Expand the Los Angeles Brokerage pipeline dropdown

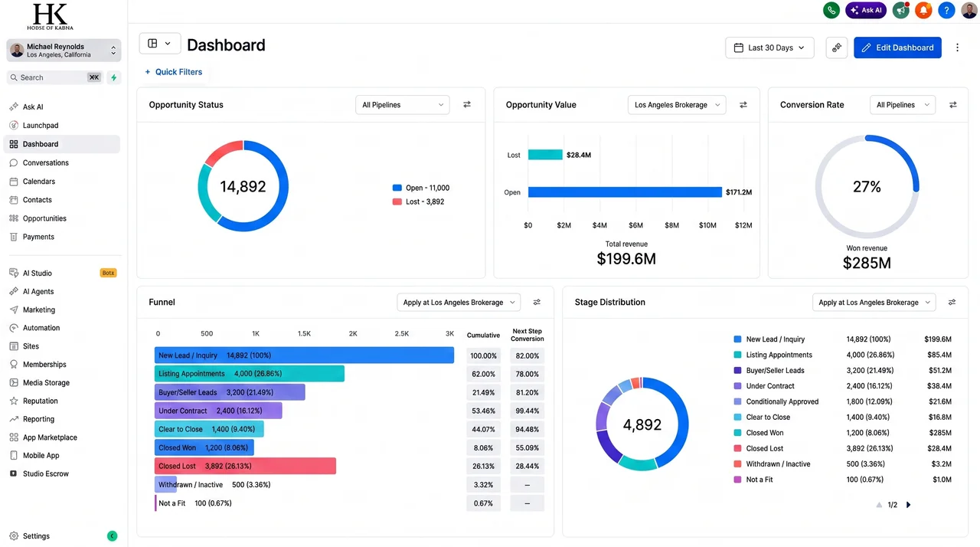677,105
